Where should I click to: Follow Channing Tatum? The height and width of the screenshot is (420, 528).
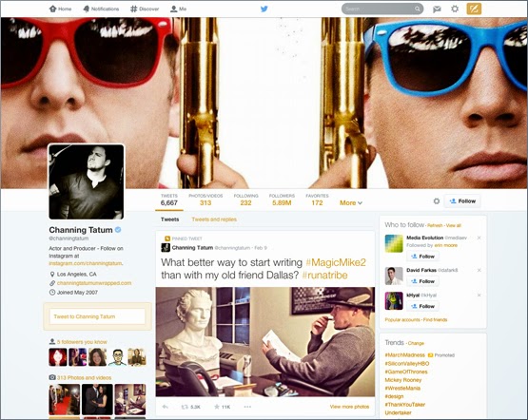[x=462, y=201]
